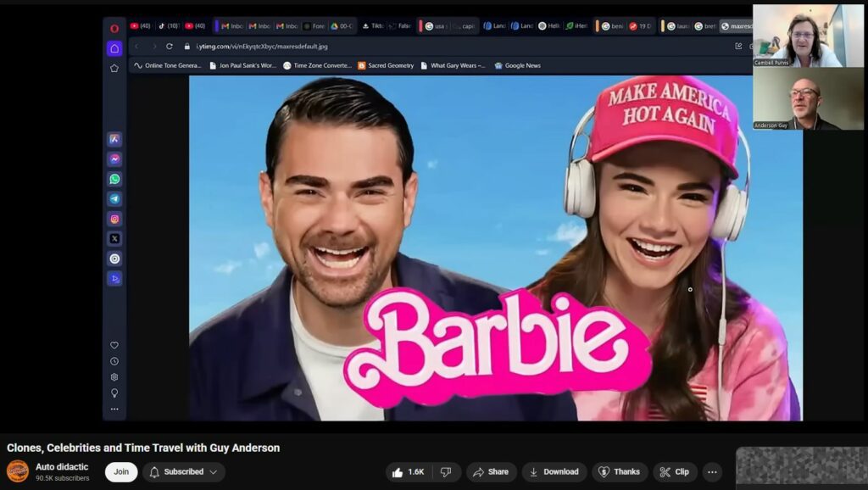Image resolution: width=868 pixels, height=490 pixels.
Task: Open Opera settings gear in sidebar
Action: point(114,377)
